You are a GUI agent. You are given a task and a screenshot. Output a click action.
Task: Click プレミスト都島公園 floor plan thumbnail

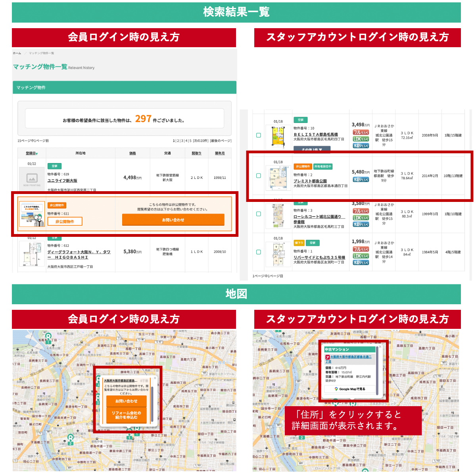pos(278,178)
